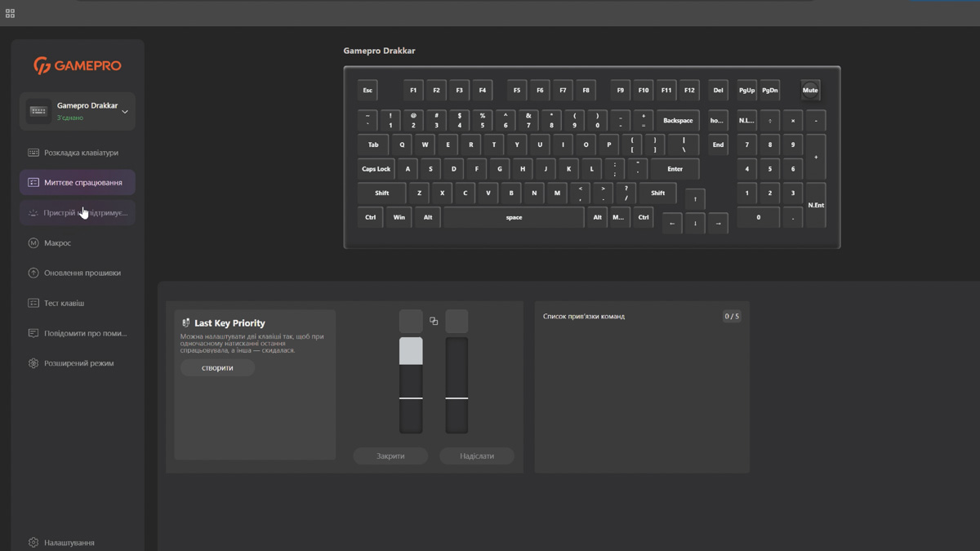Click the Надіслати button
This screenshot has height=551, width=980.
477,456
